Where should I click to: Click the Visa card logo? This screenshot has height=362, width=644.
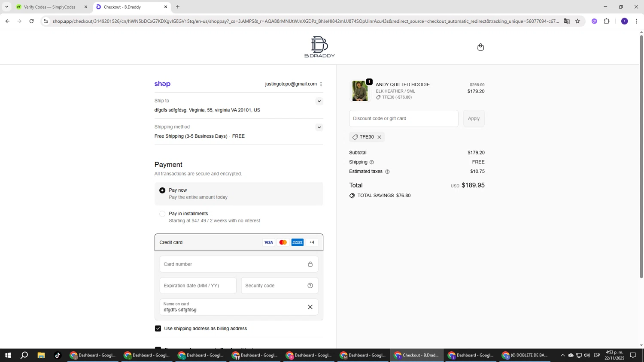point(268,242)
